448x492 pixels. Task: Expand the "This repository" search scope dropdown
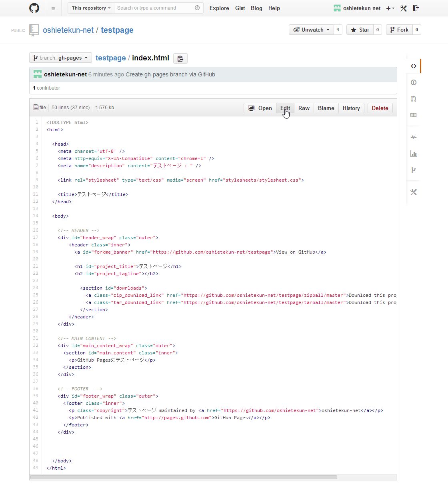coord(91,8)
